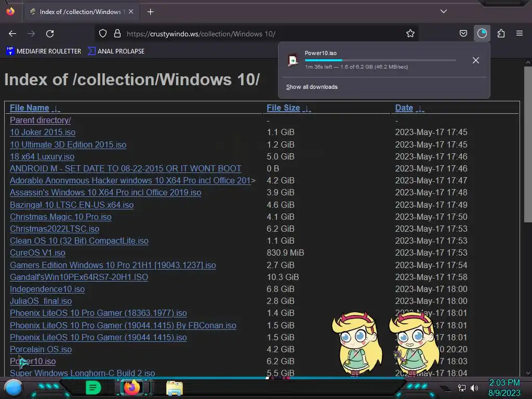Download Christmas.Magic.10.Pro.iso

(x=60, y=217)
